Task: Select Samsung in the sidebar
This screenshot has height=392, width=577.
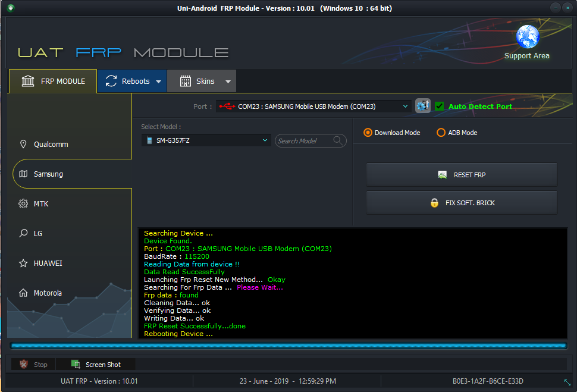Action: [72, 174]
